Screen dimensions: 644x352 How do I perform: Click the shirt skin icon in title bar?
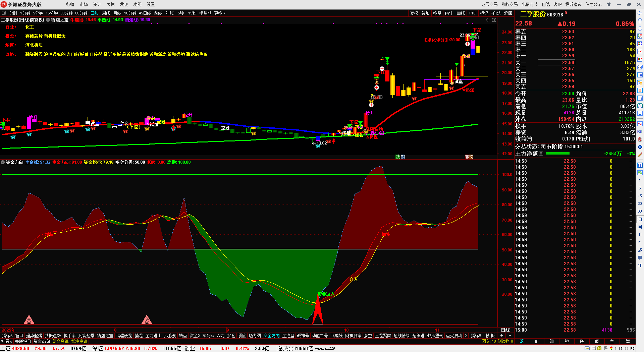pyautogui.click(x=608, y=4)
